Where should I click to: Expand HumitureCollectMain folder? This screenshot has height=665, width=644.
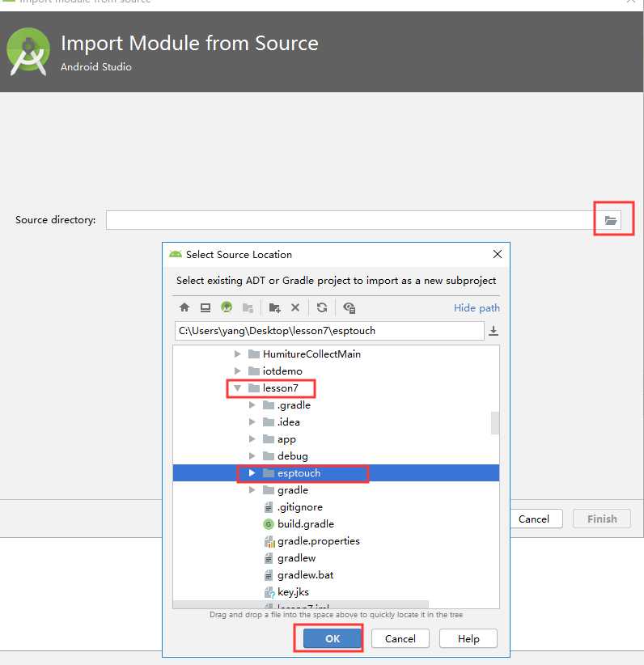[237, 354]
